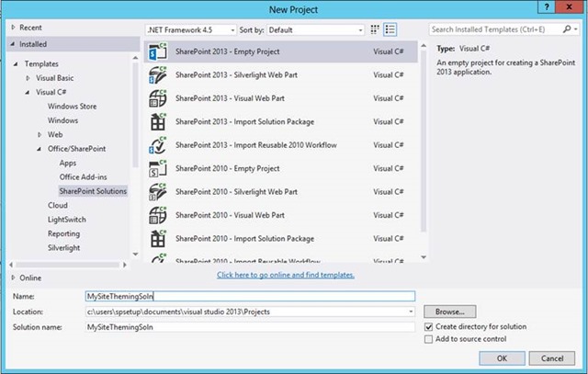Click the Cancel button
The height and width of the screenshot is (374, 588).
(x=552, y=358)
